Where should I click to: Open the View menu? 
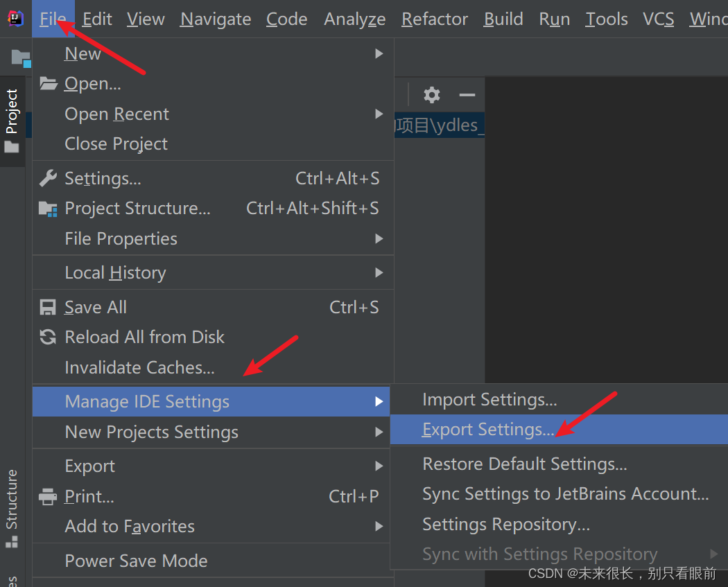click(146, 19)
